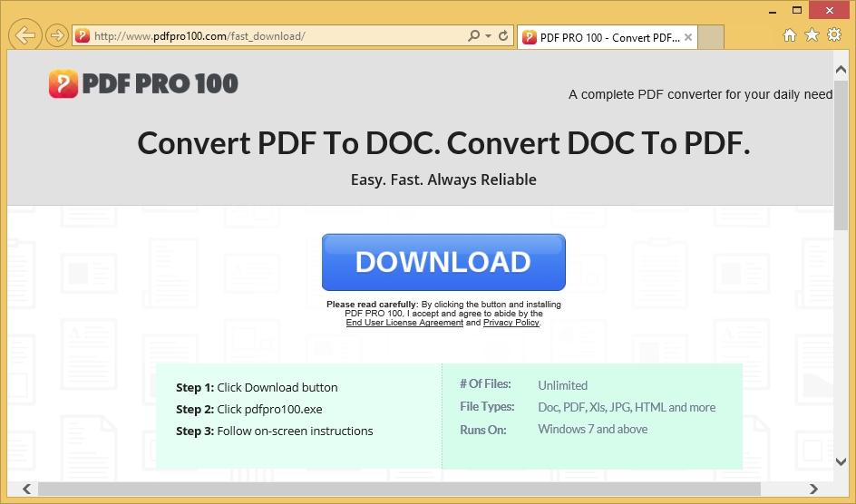This screenshot has width=856, height=504.
Task: Click the site favicon in address bar
Action: pos(83,36)
